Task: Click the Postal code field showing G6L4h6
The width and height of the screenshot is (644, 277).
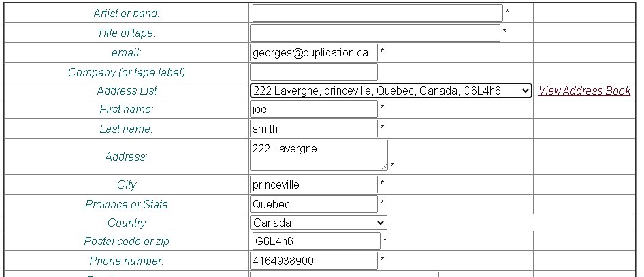Action: [x=316, y=241]
